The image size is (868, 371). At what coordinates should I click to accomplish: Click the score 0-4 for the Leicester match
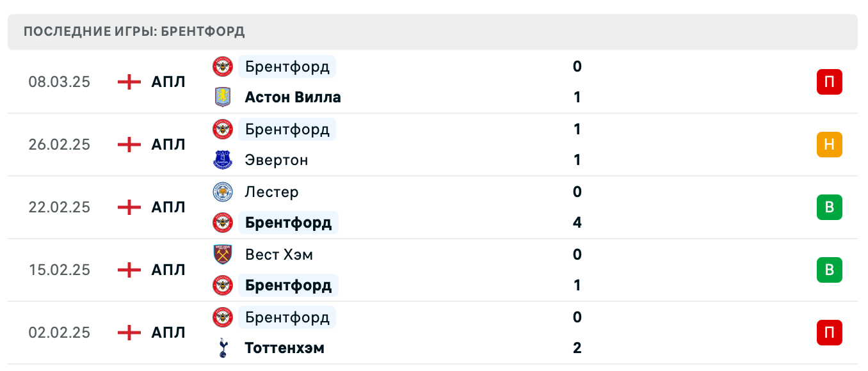pos(577,207)
